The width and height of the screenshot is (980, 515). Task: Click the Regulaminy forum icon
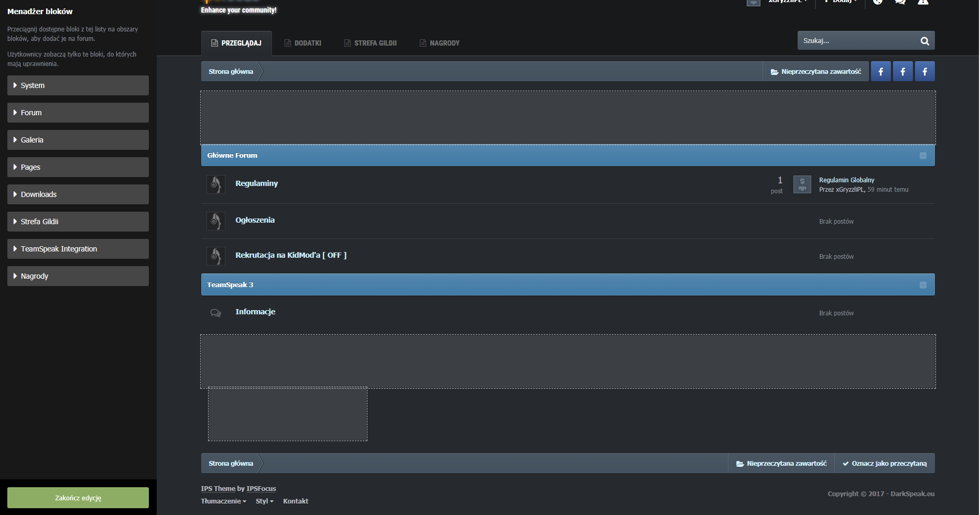(x=215, y=184)
